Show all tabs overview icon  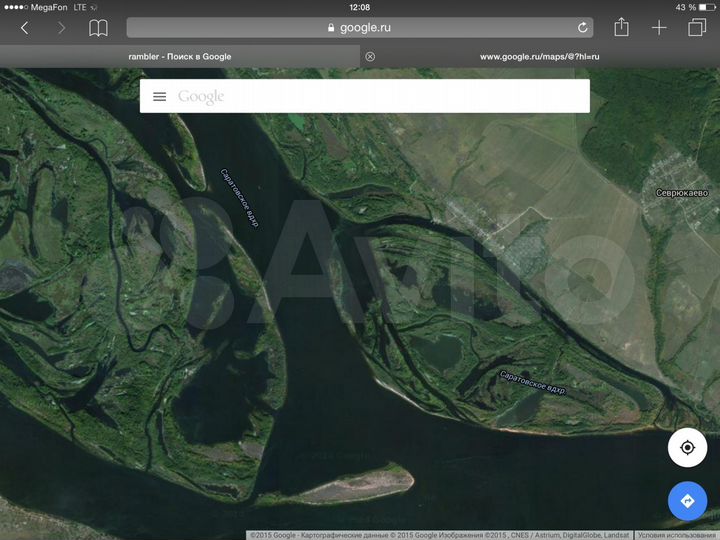point(697,27)
